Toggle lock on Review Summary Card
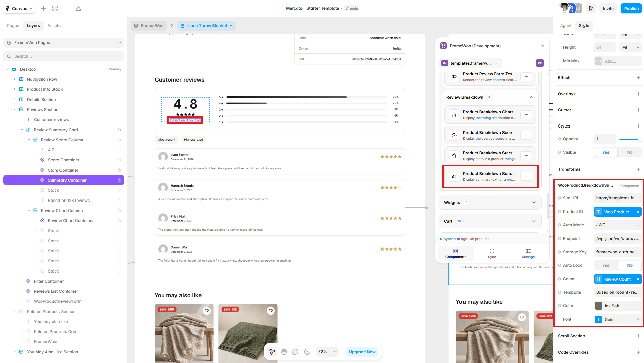This screenshot has height=363, width=644. [x=119, y=130]
